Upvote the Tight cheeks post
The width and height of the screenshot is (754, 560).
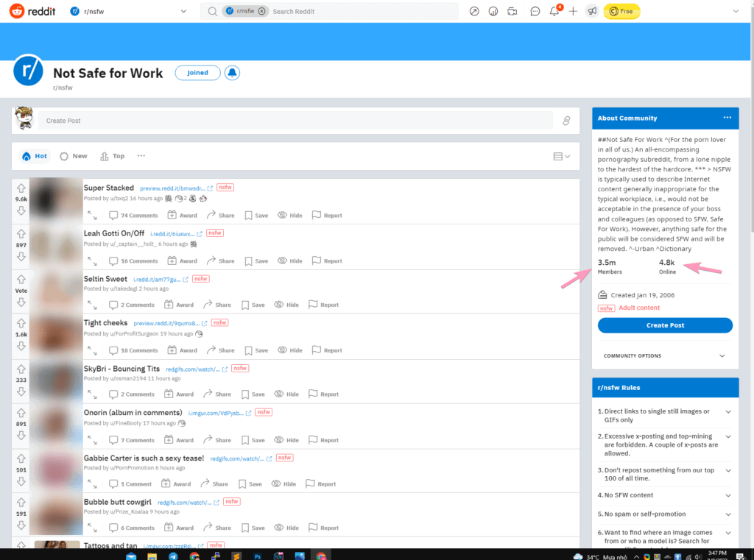(21, 323)
